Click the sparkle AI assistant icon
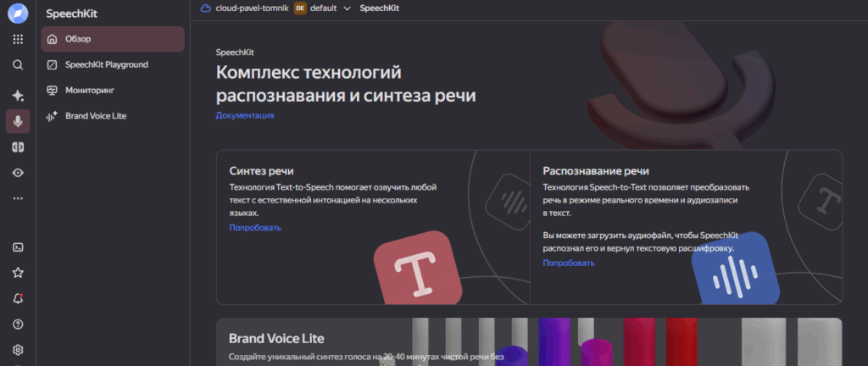 click(x=18, y=96)
